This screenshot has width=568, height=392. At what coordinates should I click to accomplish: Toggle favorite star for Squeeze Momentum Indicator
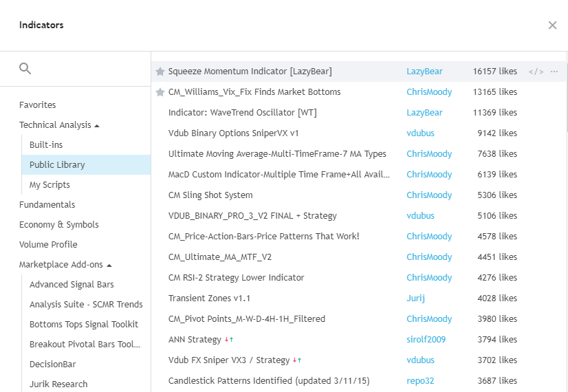(160, 72)
